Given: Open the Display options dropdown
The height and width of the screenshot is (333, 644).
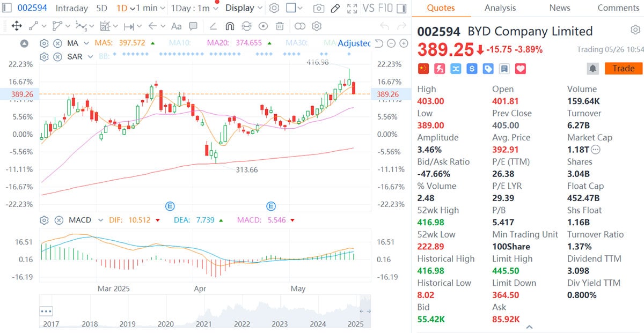Looking at the screenshot, I should click(x=243, y=8).
